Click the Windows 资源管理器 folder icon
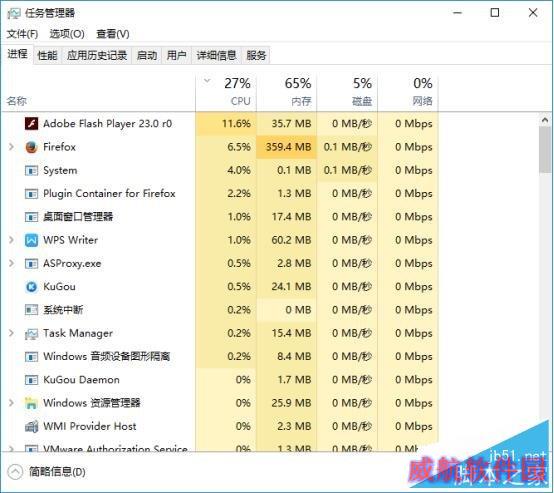The height and width of the screenshot is (493, 554). pos(31,403)
